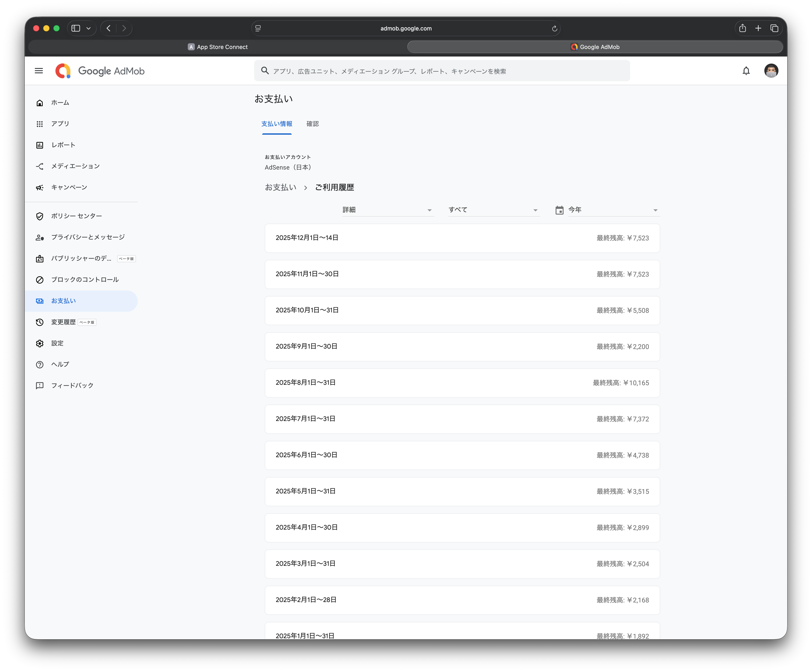The width and height of the screenshot is (812, 672).
Task: Switch to App Store Connect browser tab
Action: [x=218, y=47]
